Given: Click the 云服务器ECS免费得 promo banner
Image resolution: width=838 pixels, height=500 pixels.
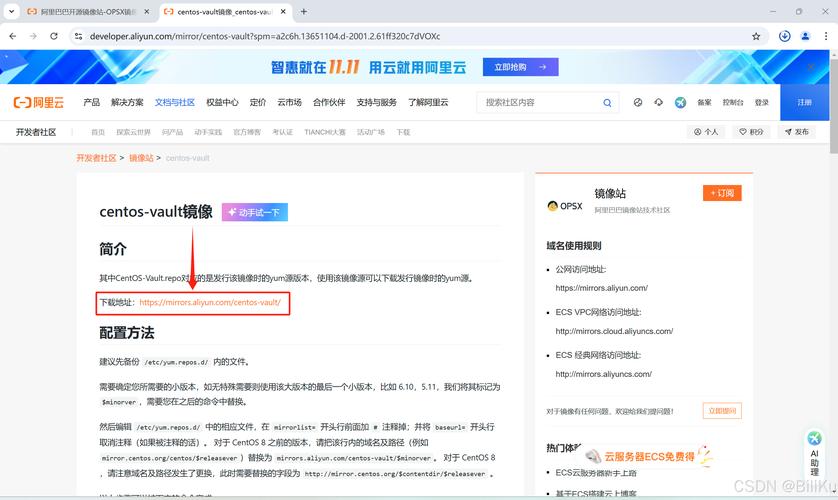Looking at the screenshot, I should click(x=649, y=456).
